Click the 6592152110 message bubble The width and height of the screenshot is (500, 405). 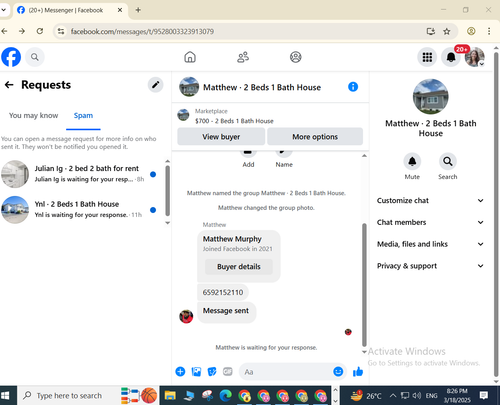(x=223, y=292)
